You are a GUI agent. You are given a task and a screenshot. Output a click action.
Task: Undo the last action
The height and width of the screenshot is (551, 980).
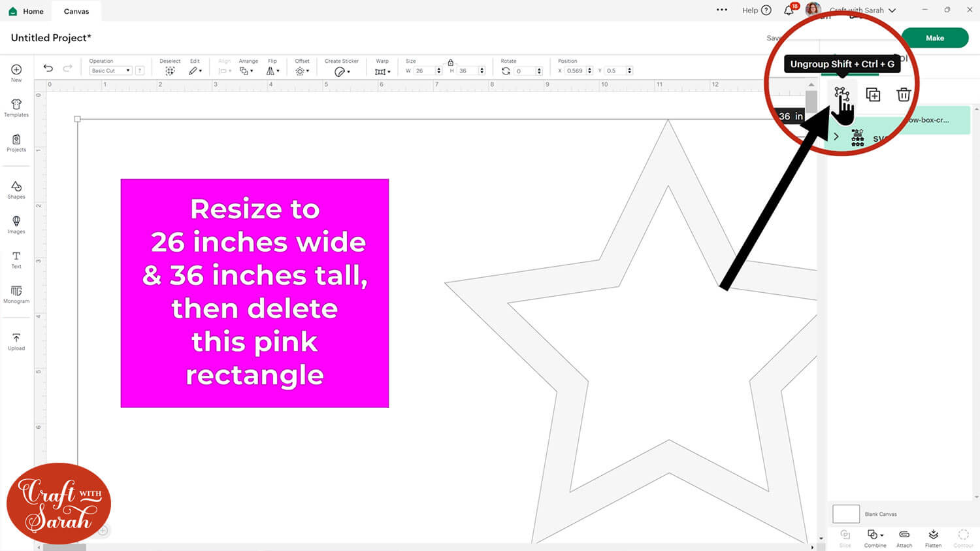point(48,68)
